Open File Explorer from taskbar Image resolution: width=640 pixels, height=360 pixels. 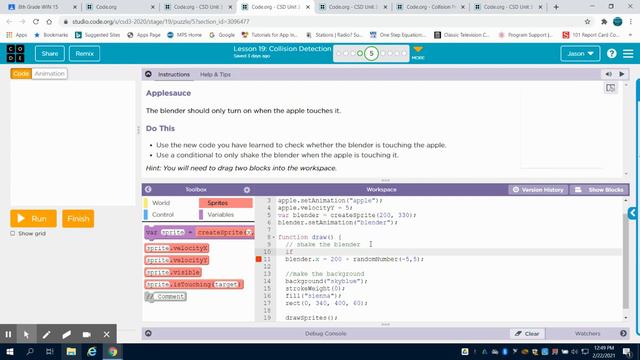click(71, 351)
